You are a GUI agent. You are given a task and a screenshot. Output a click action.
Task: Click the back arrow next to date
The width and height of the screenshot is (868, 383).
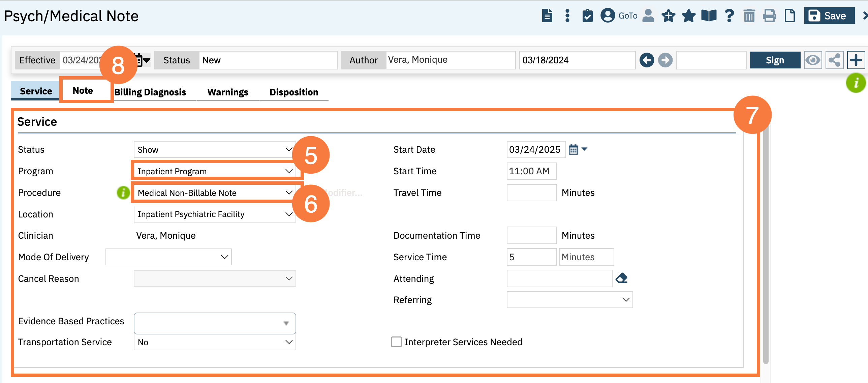(647, 60)
